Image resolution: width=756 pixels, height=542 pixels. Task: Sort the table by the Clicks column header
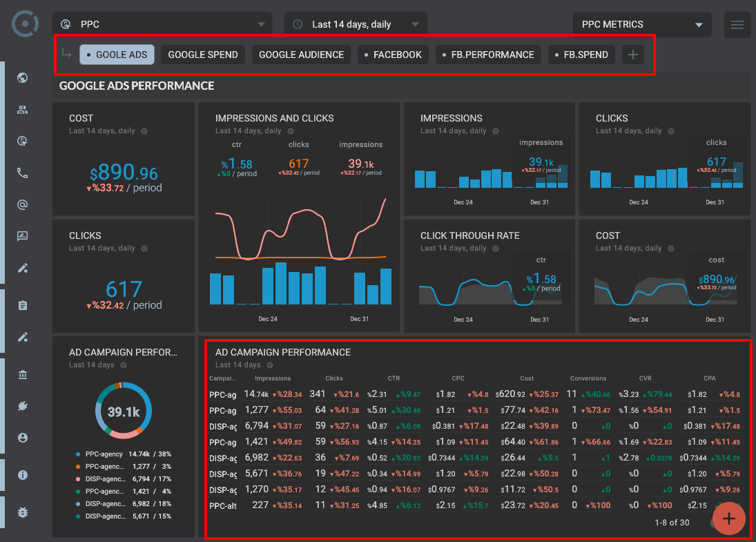click(334, 378)
